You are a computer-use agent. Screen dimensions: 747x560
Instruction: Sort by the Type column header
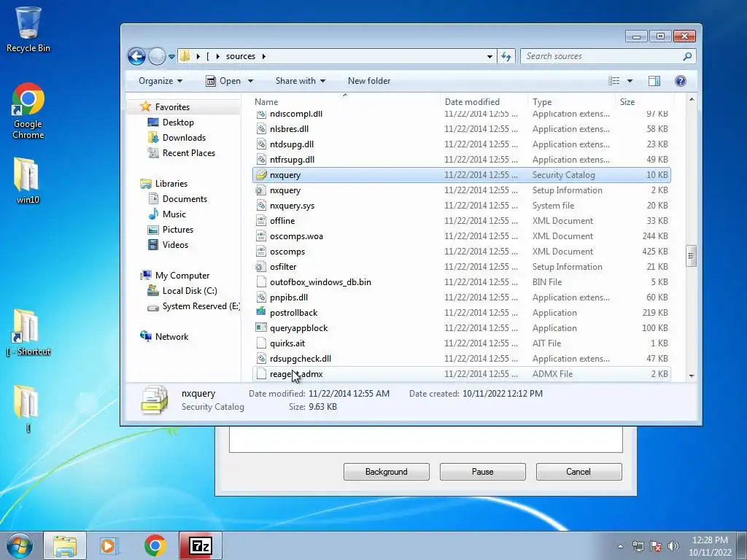542,102
